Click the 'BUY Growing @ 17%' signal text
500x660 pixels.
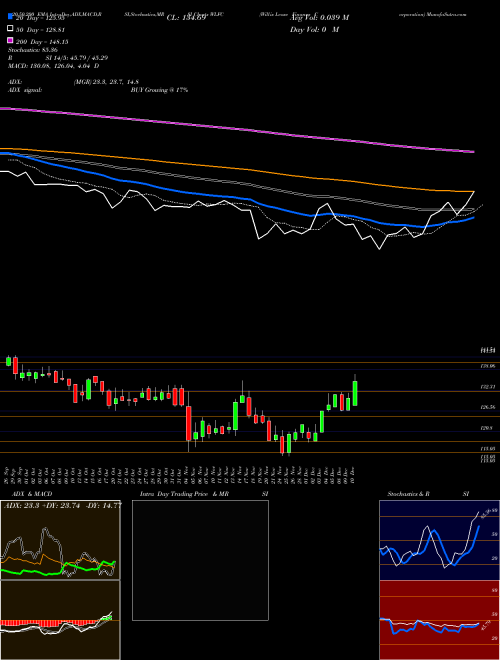pos(159,90)
